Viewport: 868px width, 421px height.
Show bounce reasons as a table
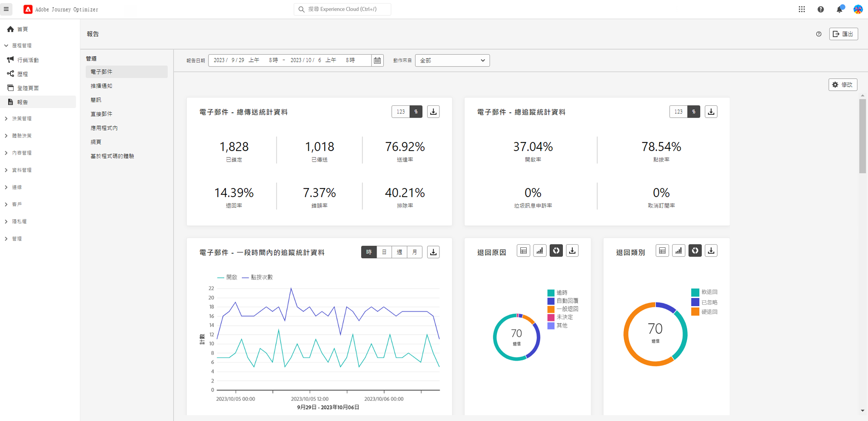[523, 251]
